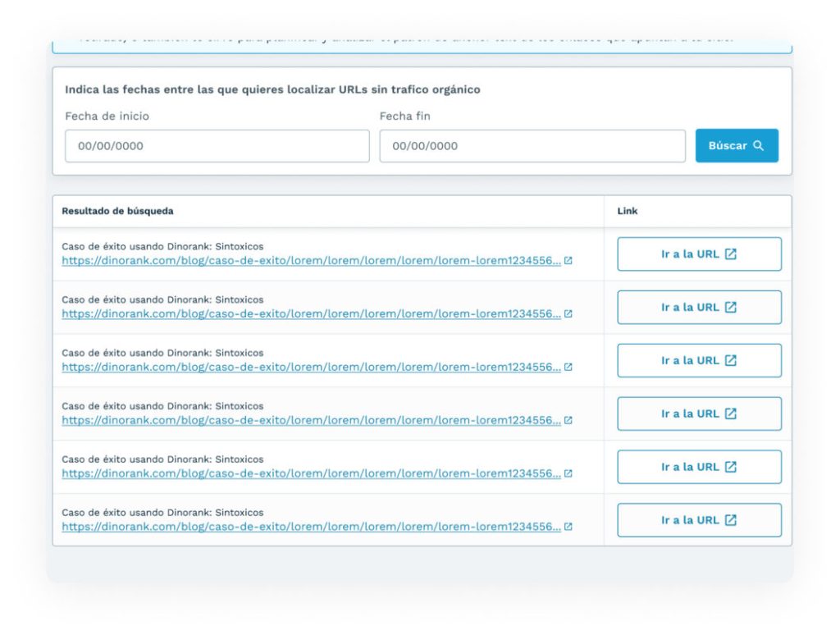Follow the dinorank.com URL in third result
The image size is (840, 635).
tap(311, 368)
